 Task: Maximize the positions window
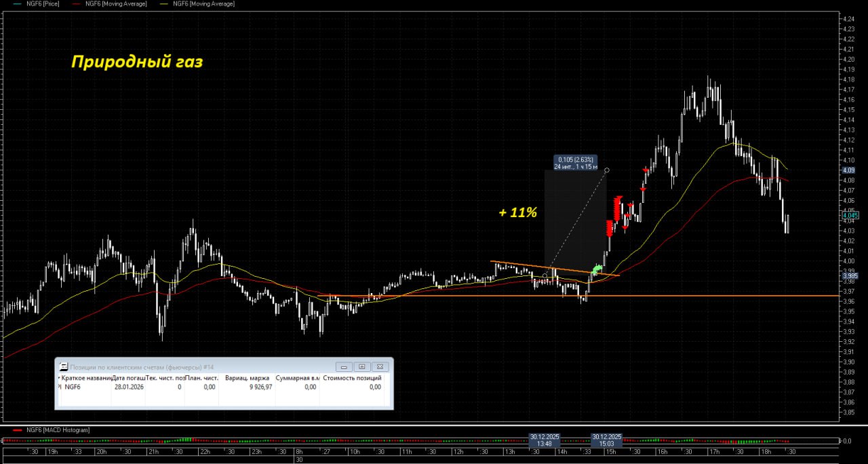click(x=362, y=366)
